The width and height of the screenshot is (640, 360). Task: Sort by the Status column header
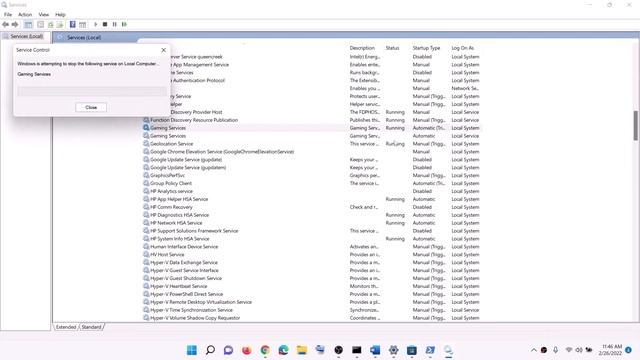[x=392, y=48]
